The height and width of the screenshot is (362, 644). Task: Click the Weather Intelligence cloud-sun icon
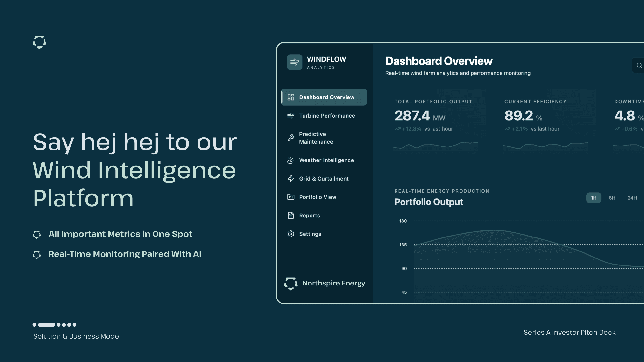[290, 160]
